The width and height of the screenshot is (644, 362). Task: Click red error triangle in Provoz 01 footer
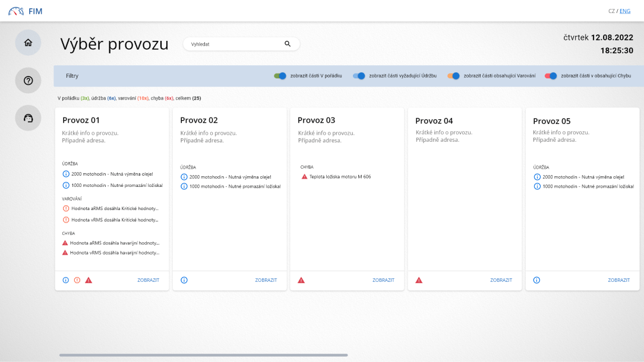coord(89,280)
